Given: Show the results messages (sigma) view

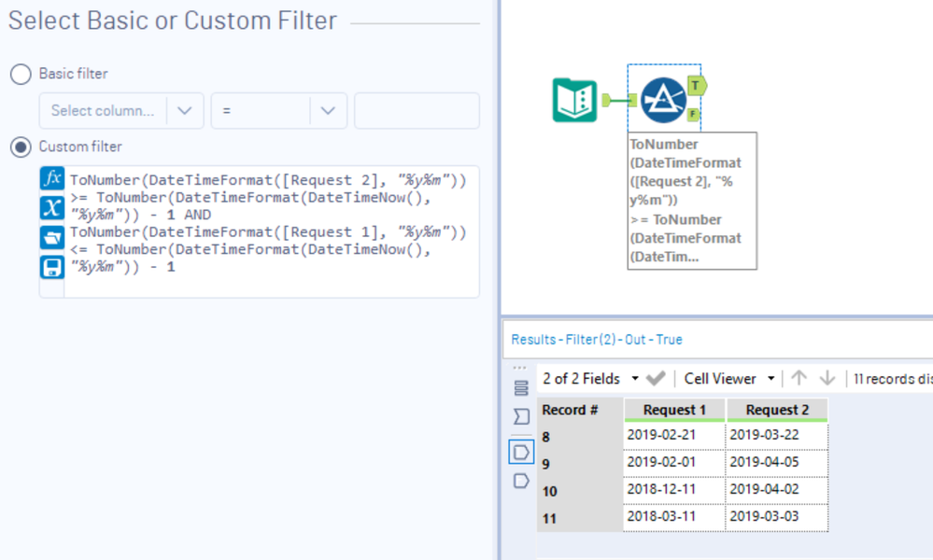Looking at the screenshot, I should [x=521, y=416].
